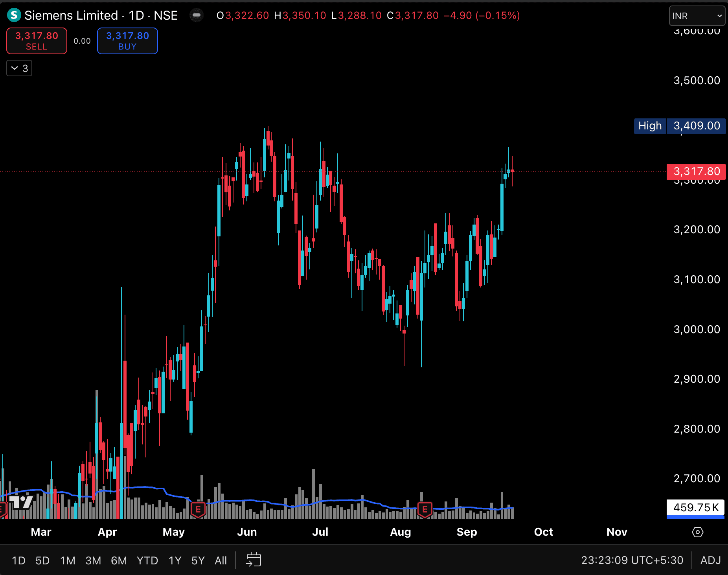
Task: Click the 2,800.00 price axis label
Action: 697,429
